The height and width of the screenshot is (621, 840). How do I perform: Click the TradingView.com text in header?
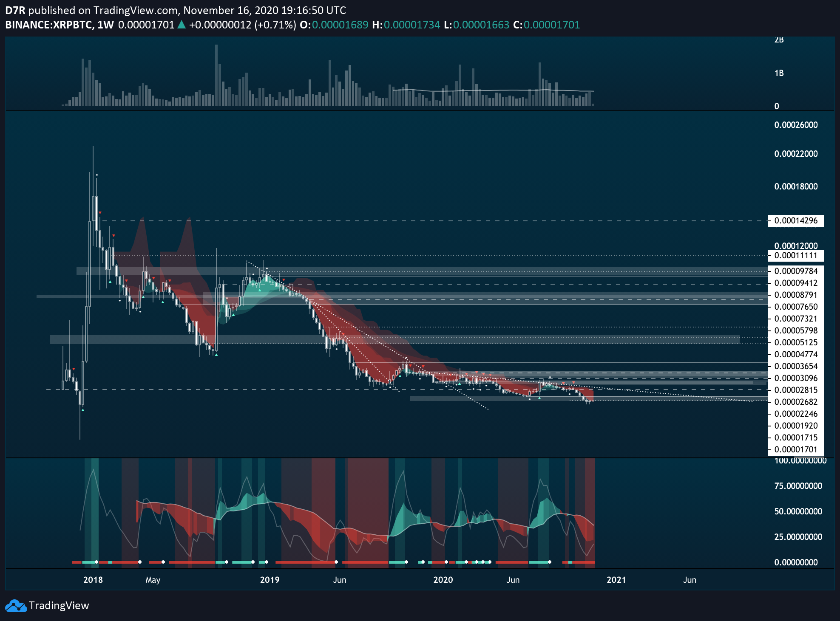[136, 10]
